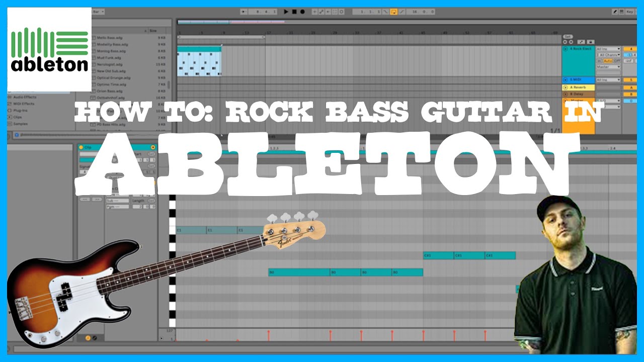Open All Ins dropdown on track 4
Screen dimensions: 644x362
tap(608, 49)
